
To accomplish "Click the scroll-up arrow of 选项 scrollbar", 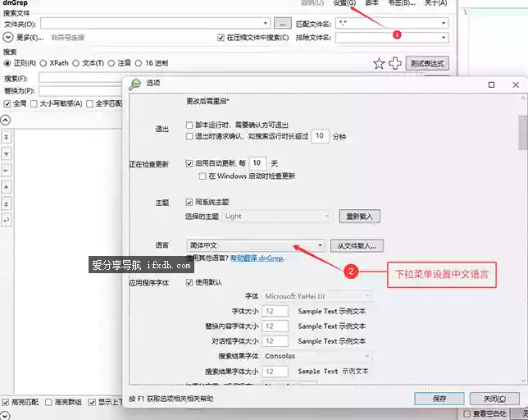I will click(x=523, y=98).
